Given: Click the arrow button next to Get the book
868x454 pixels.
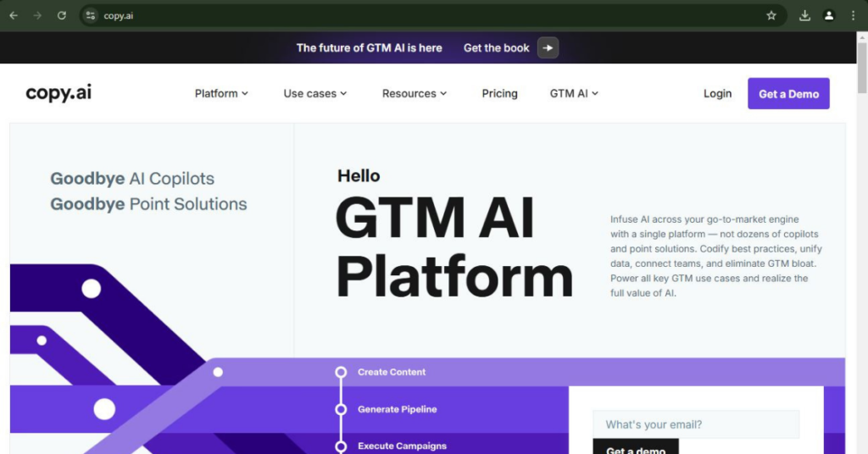Looking at the screenshot, I should [548, 48].
